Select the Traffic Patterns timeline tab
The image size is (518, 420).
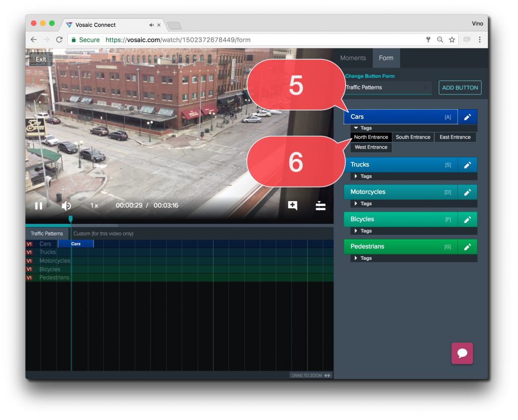point(47,234)
